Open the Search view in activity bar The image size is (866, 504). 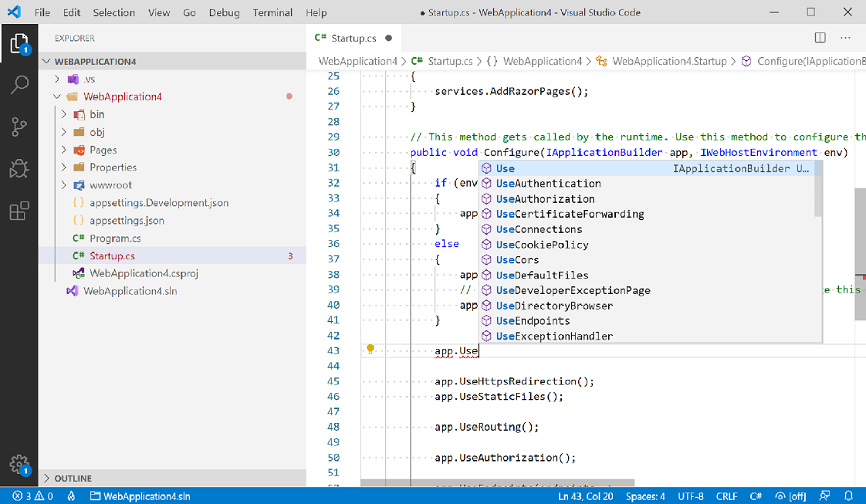pos(19,83)
